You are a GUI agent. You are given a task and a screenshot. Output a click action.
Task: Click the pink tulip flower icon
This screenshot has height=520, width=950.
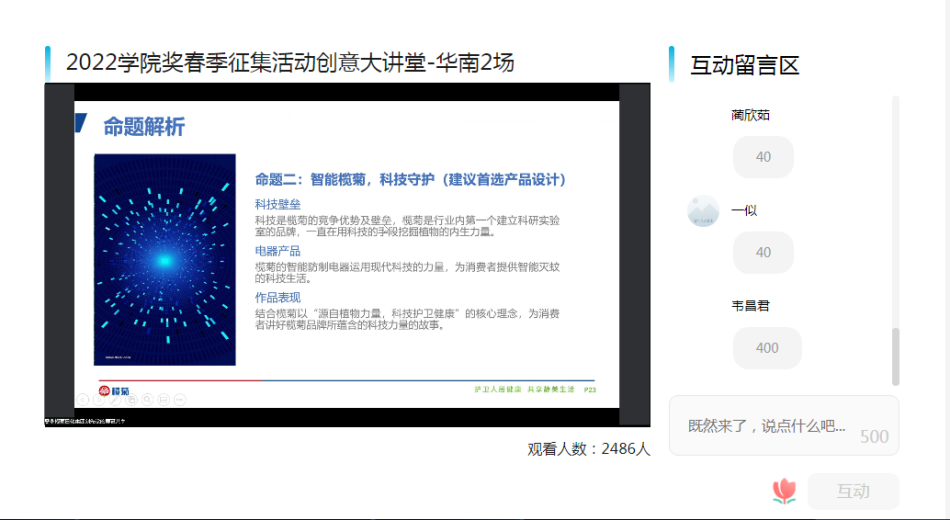[x=784, y=490]
